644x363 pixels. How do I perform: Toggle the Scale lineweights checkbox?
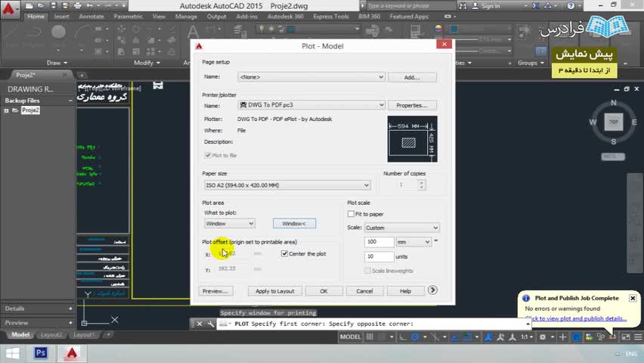[x=367, y=271]
